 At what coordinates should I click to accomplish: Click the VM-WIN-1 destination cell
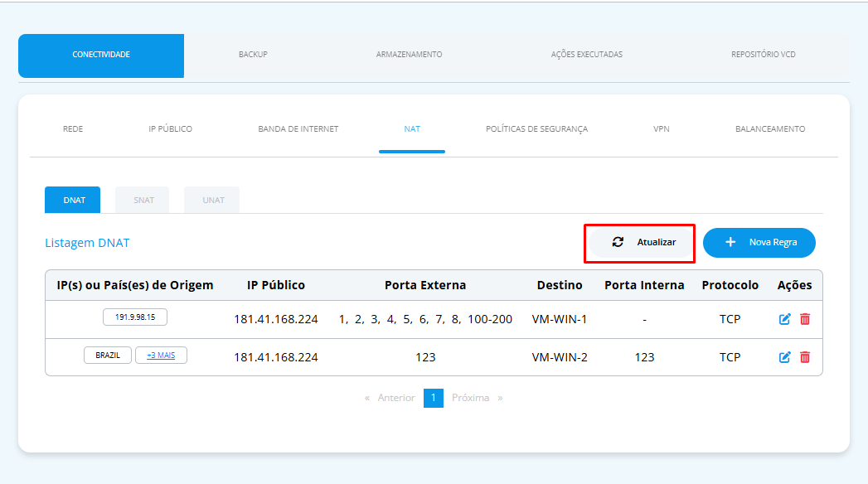(560, 319)
